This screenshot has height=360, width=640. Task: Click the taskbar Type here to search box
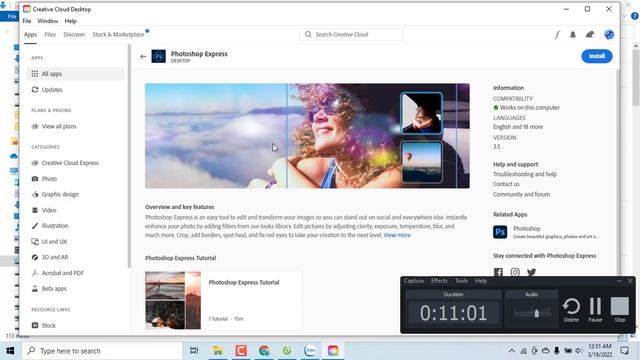pos(102,351)
